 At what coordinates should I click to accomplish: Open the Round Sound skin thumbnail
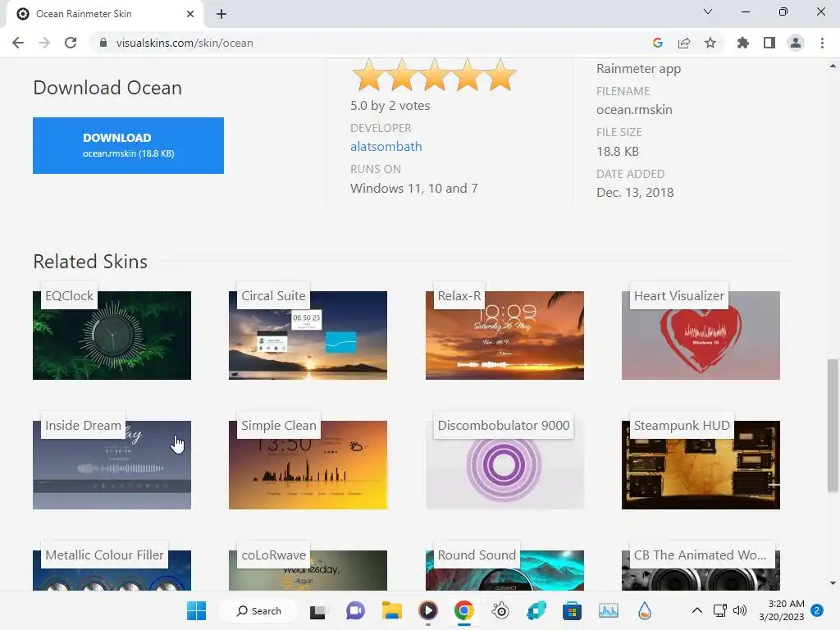(x=504, y=570)
